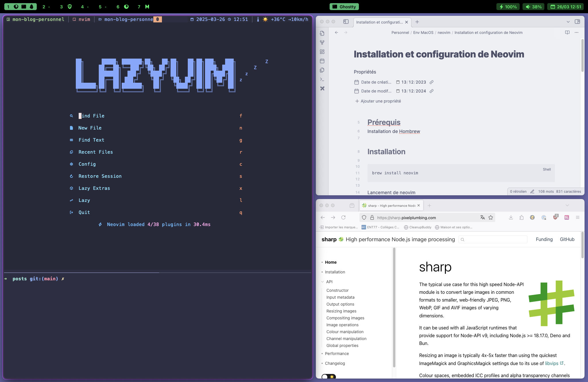
Task: Open Firefox extensions puzzle icon
Action: click(521, 217)
